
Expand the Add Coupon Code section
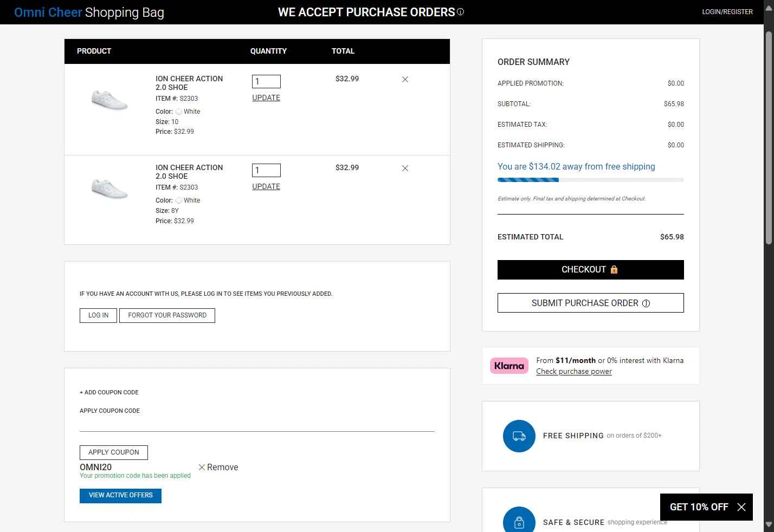pos(109,392)
